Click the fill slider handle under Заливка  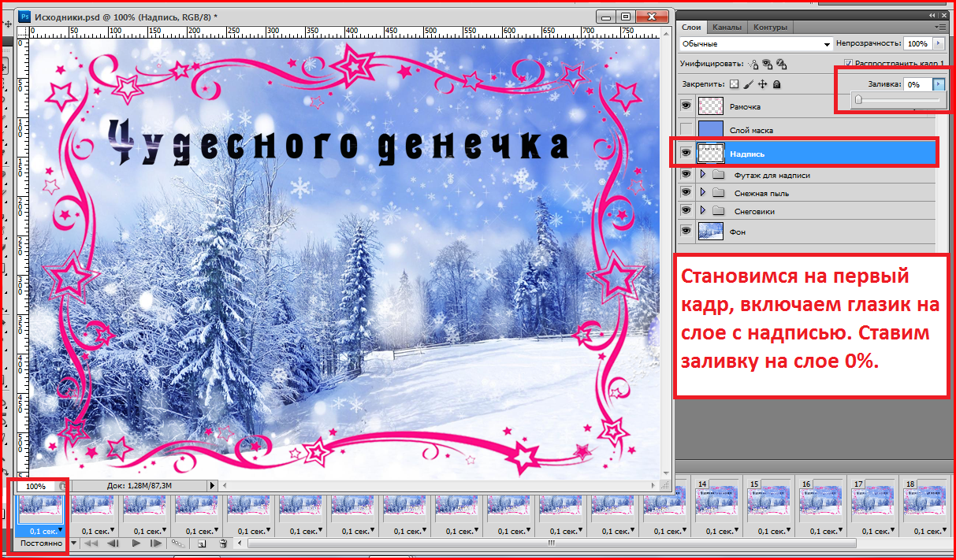click(x=858, y=99)
